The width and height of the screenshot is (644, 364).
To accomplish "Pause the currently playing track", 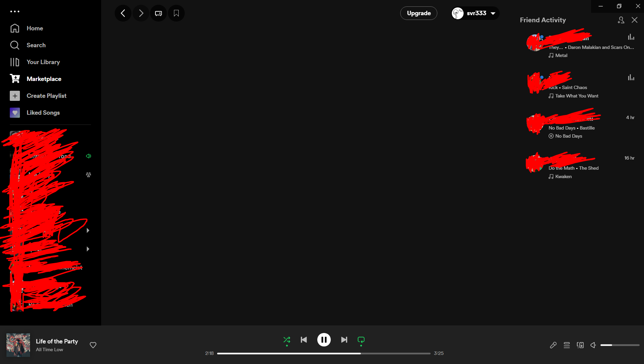I will coord(324,340).
